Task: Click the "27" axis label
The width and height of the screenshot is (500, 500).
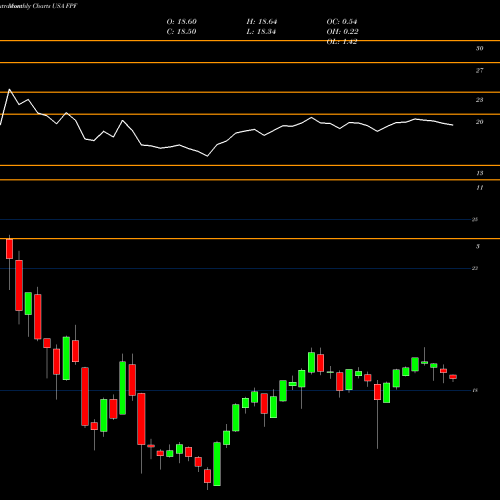Action: point(479,70)
